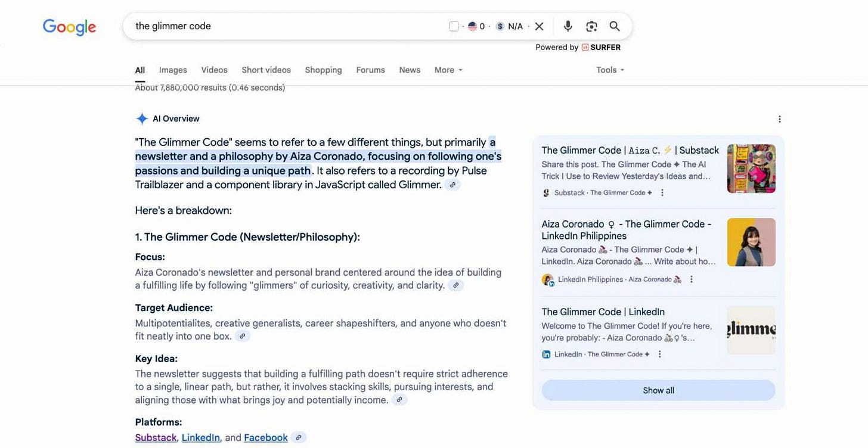This screenshot has height=448, width=868.
Task: Open the Shopping tab
Action: coord(323,70)
